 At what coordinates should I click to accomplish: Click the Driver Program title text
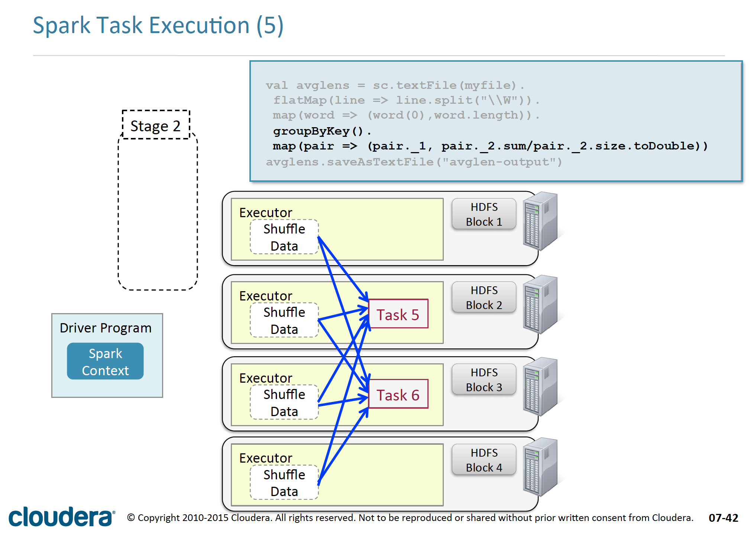coord(106,328)
